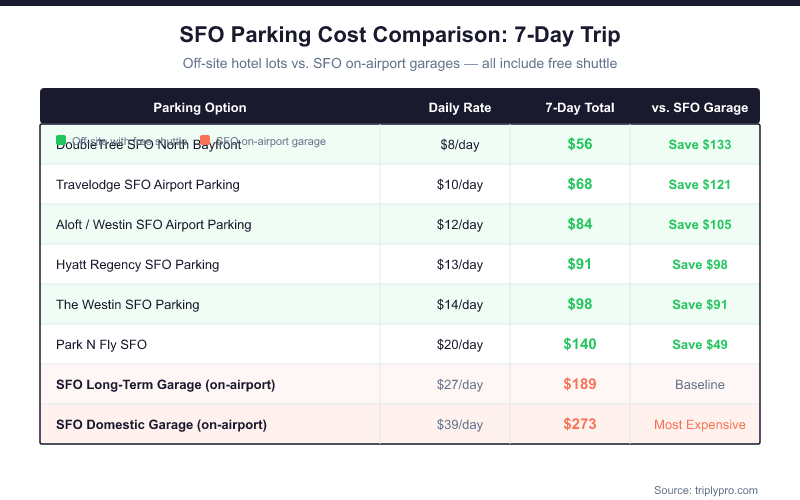Screen dimensions: 800x500
Task: Click the Parking Option column header
Action: click(200, 108)
